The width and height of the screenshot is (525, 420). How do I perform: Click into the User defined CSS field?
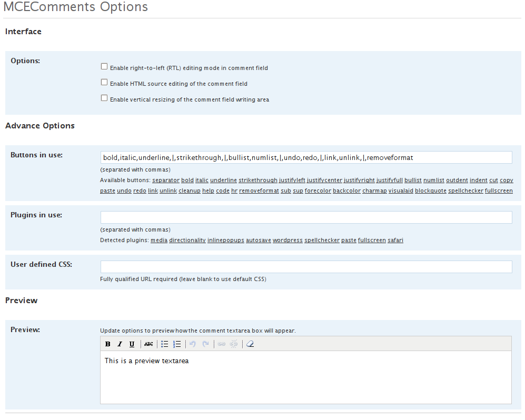tap(306, 267)
